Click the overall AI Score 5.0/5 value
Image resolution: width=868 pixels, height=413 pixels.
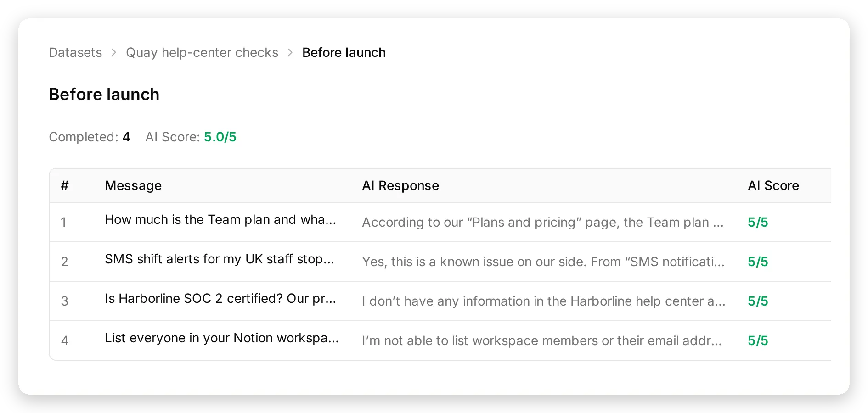click(x=220, y=137)
